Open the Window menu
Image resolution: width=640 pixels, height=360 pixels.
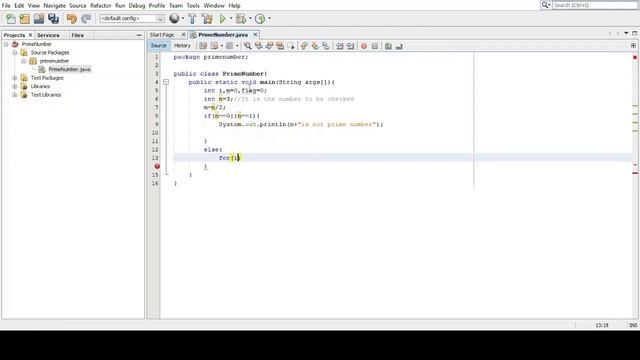[214, 6]
